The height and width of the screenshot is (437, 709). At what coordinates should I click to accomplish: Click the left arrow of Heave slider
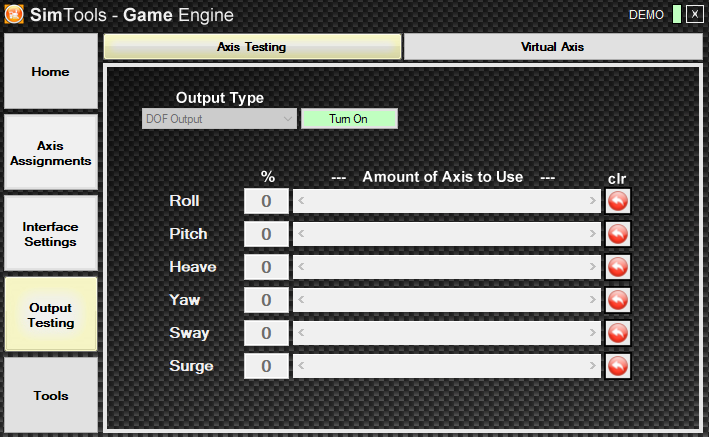pos(300,267)
